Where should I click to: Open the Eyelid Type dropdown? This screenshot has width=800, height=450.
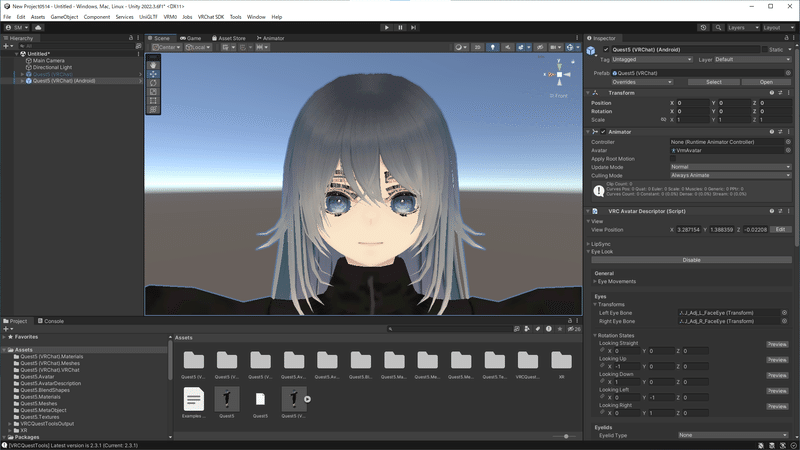[733, 435]
